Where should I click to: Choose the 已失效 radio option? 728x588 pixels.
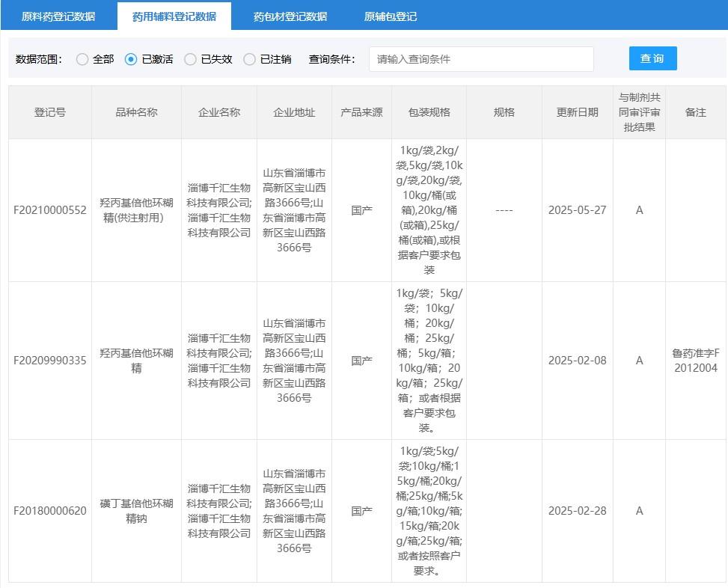click(x=190, y=59)
